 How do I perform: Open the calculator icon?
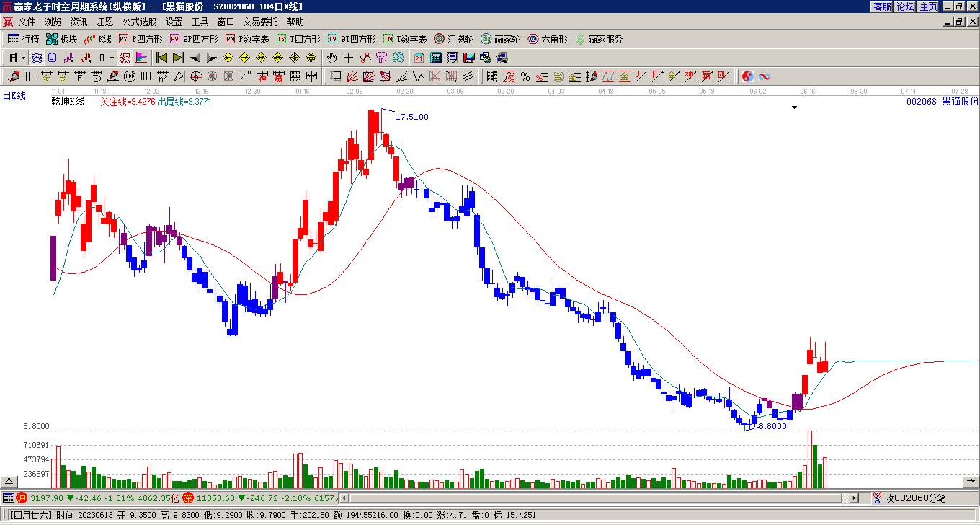pos(436,58)
